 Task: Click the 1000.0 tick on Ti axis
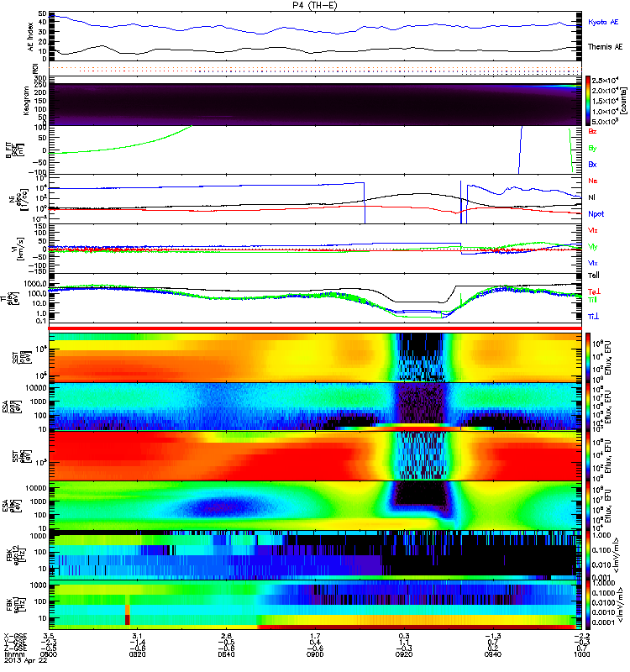click(35, 284)
